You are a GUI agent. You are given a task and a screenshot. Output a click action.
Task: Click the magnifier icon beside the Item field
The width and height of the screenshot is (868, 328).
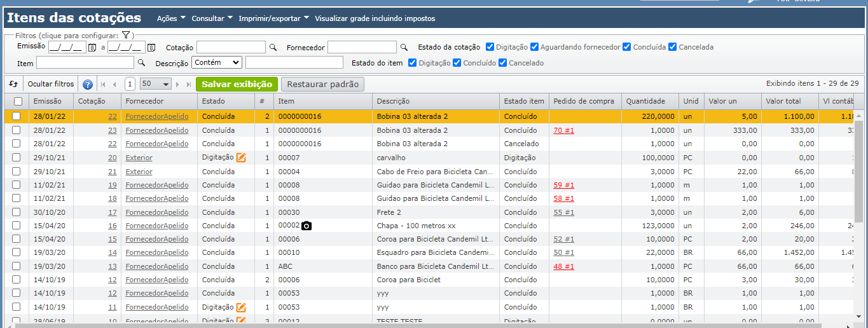point(142,63)
